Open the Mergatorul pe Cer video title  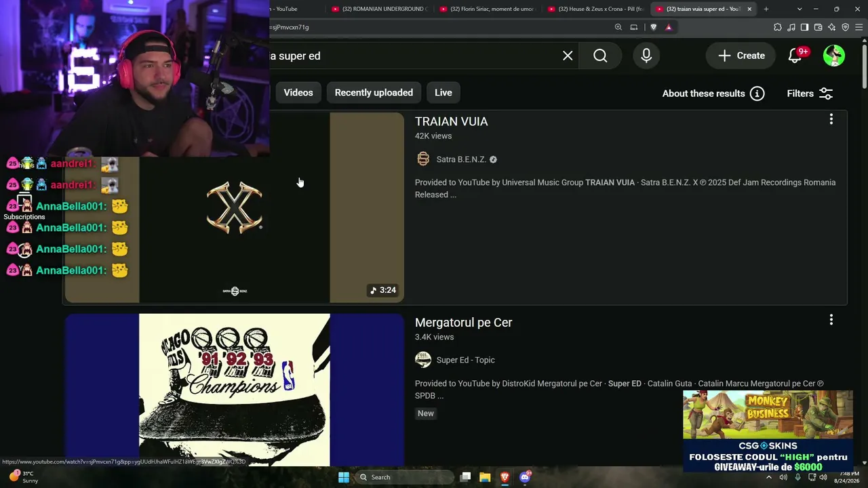[x=463, y=323]
